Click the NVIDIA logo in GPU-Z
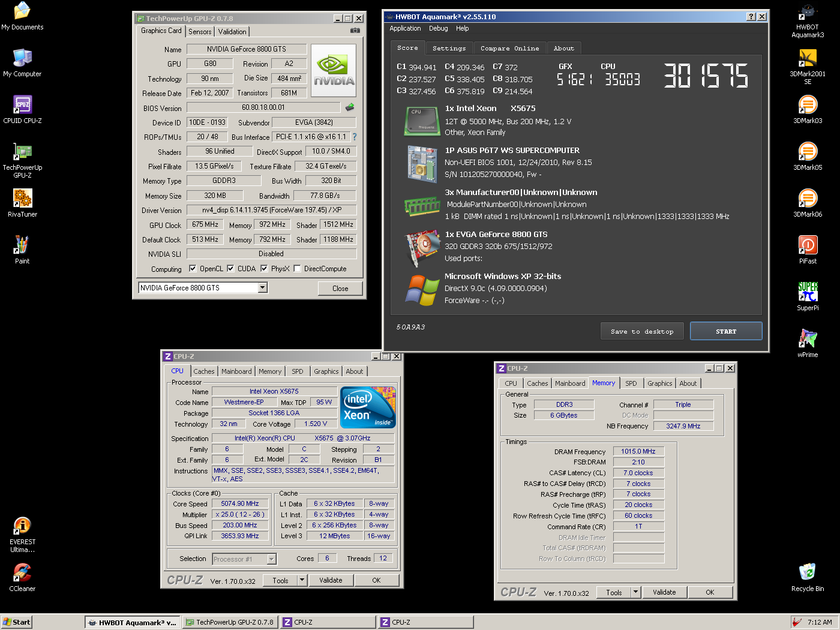Viewport: 840px width, 630px height. click(x=334, y=70)
